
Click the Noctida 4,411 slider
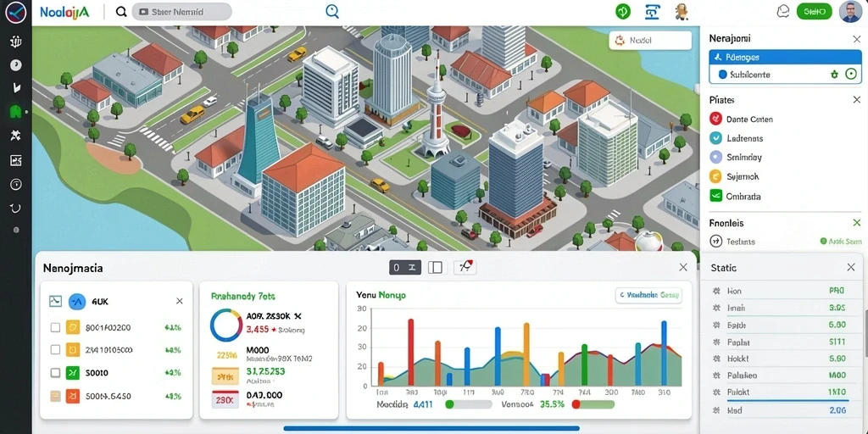[x=468, y=404]
